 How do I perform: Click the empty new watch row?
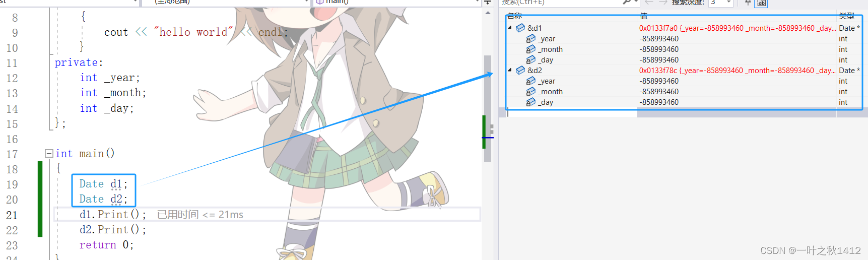click(x=572, y=113)
